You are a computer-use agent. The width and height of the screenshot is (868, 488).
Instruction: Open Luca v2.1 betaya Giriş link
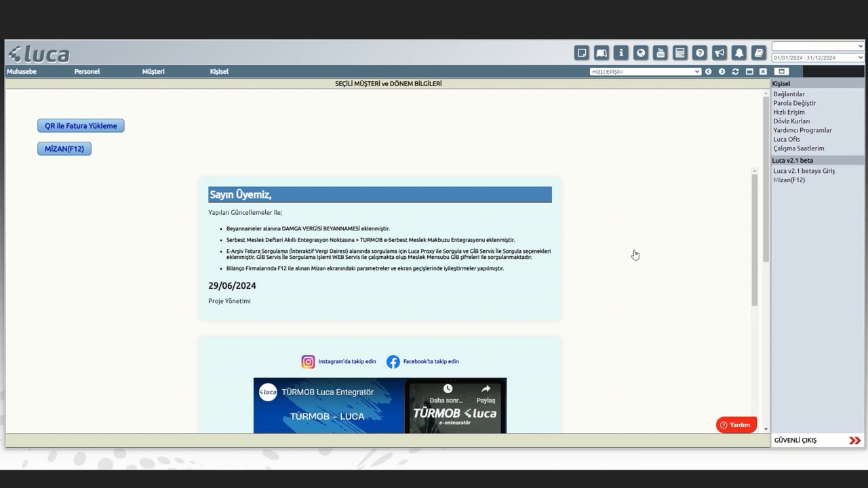point(804,171)
